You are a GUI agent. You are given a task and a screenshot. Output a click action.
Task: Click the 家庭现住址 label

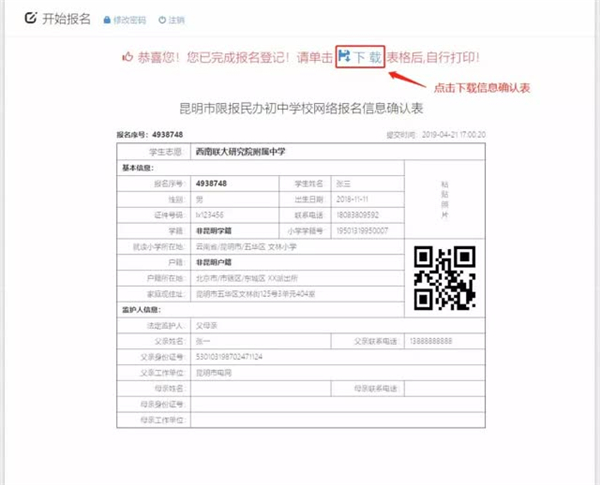165,294
